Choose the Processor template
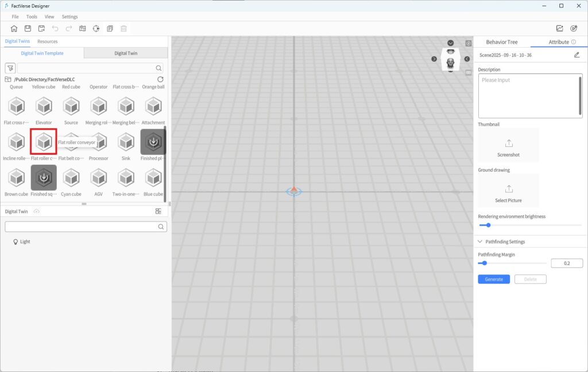The height and width of the screenshot is (372, 588). click(98, 143)
